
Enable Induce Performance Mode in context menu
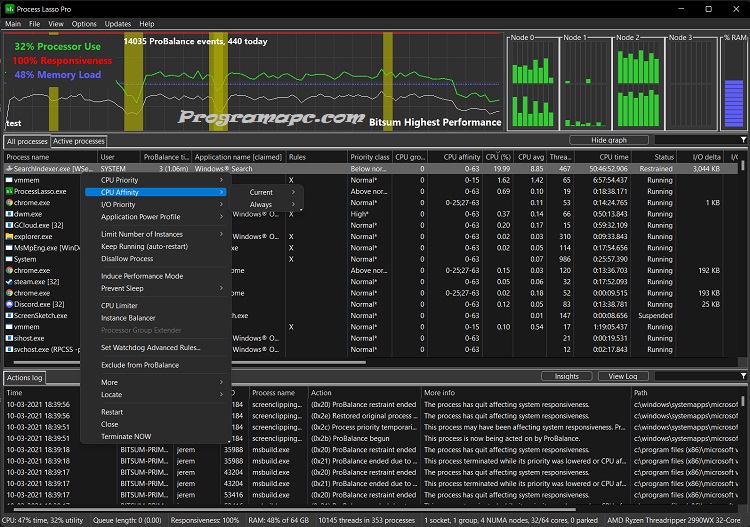(142, 276)
